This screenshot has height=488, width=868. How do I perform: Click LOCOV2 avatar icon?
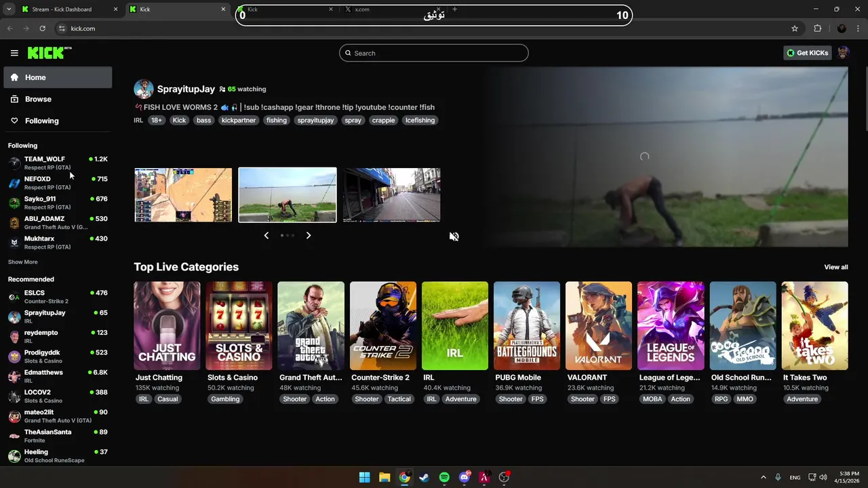pyautogui.click(x=14, y=396)
